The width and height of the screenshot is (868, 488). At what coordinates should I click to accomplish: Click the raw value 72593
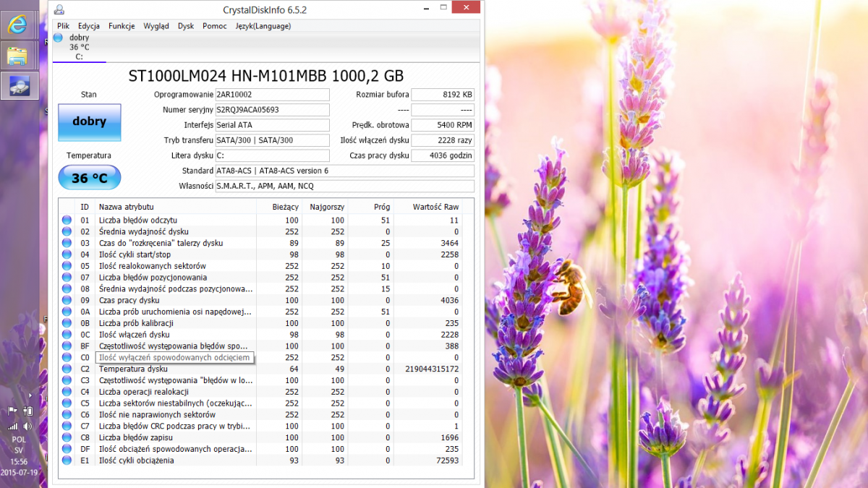tap(446, 461)
